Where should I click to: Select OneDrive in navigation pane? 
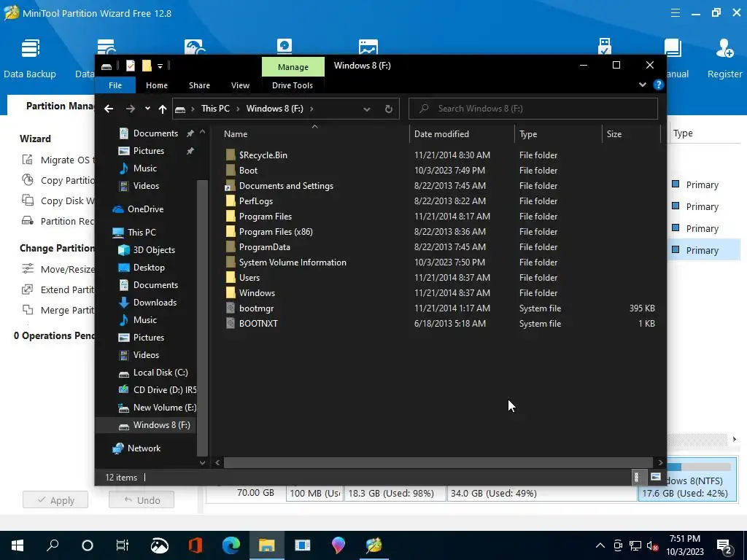coord(138,209)
